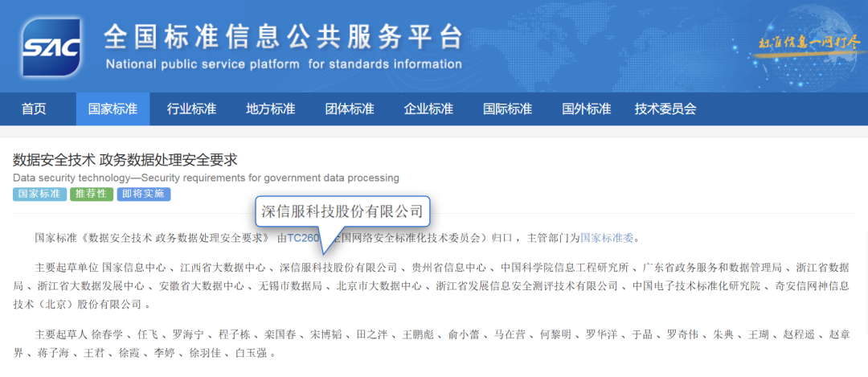Follow the 国家标准委 hyperlink
Viewport: 868px width, 377px height.
click(607, 238)
